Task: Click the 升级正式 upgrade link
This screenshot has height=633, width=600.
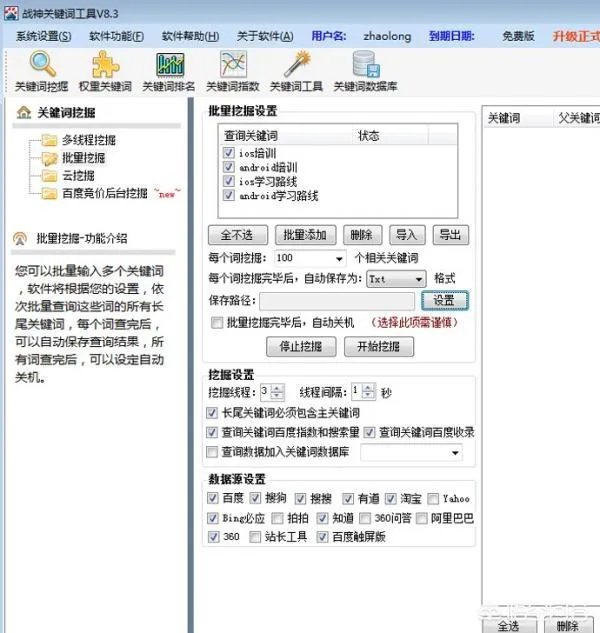Action: (x=576, y=36)
